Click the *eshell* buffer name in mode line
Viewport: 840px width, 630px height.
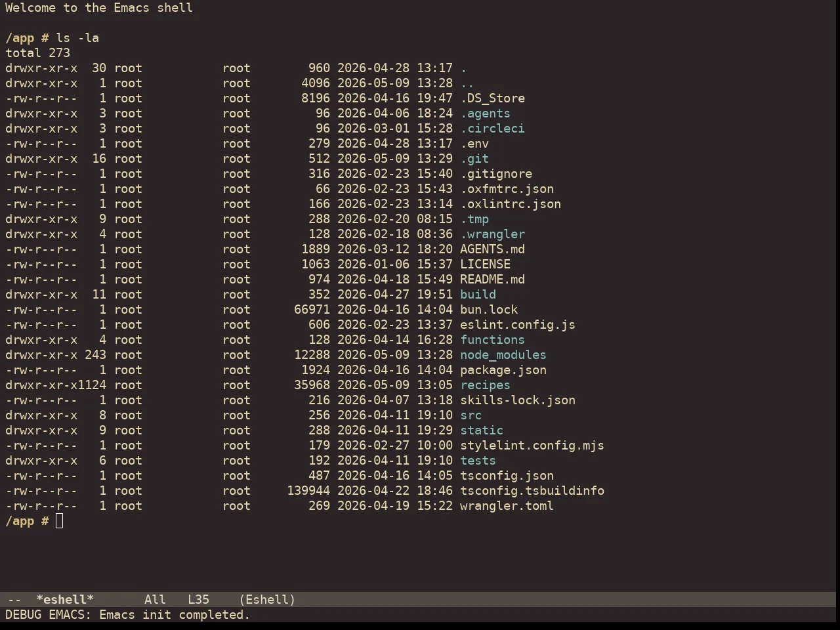65,600
